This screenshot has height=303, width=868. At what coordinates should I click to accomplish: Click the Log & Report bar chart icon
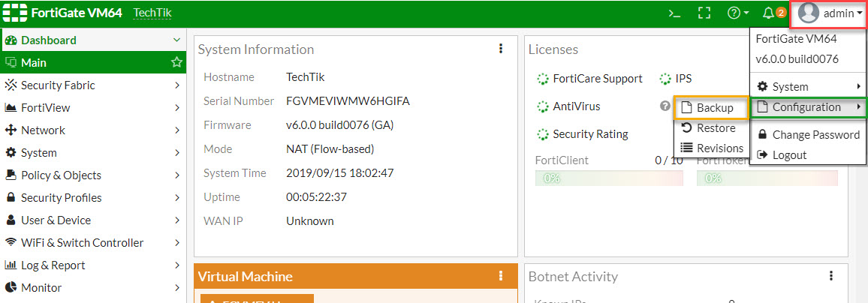coord(10,265)
